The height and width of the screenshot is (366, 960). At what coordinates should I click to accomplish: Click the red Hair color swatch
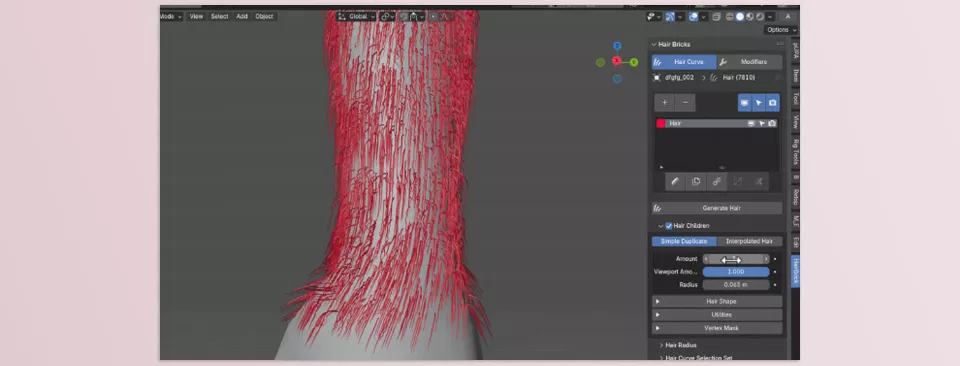coord(661,123)
